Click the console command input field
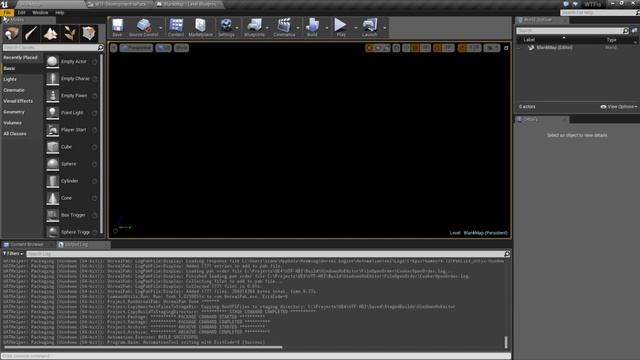 [x=256, y=356]
